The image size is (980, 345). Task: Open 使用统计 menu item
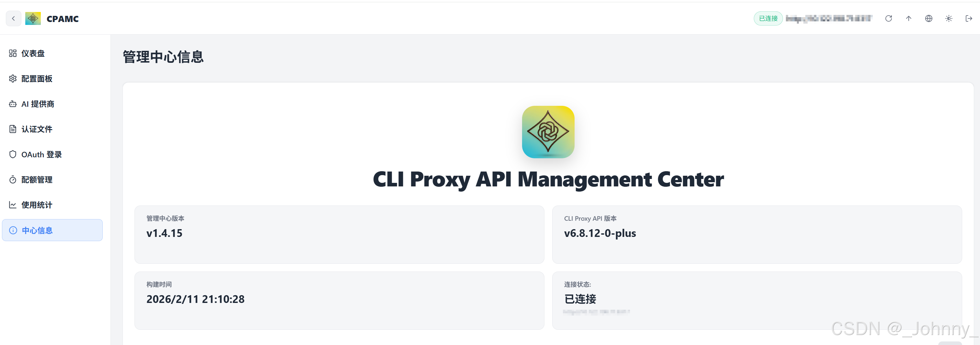pos(52,205)
